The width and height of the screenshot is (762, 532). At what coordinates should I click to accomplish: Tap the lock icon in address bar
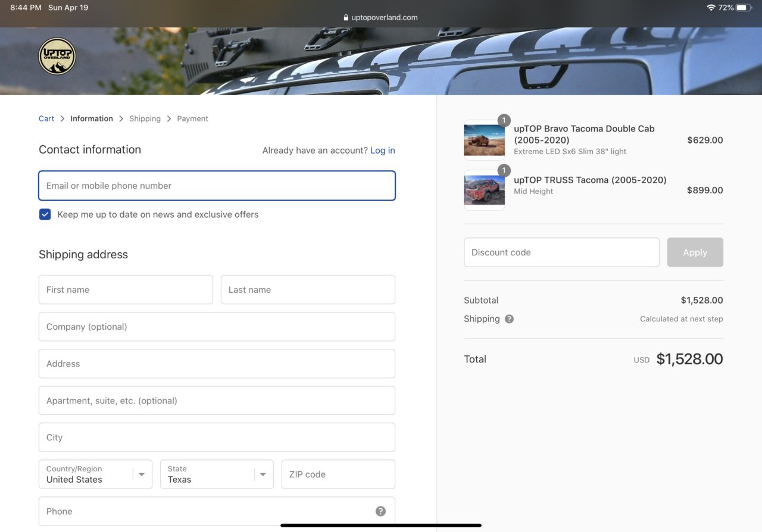[x=346, y=18]
